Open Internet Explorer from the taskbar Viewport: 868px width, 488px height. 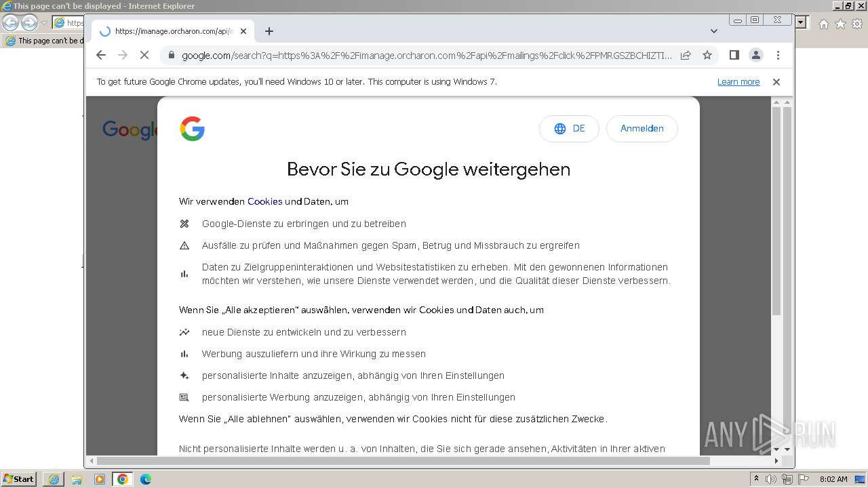54,479
